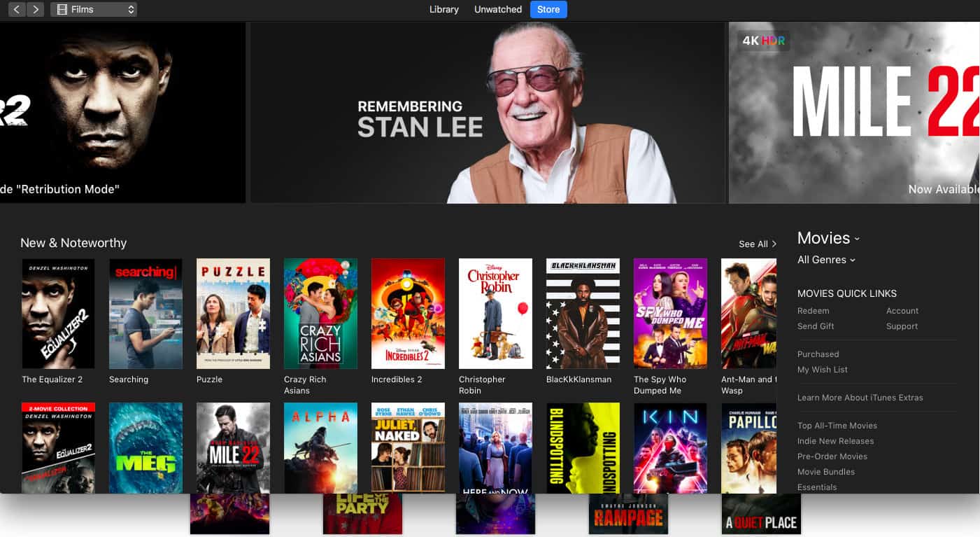Open the Incredibles 2 poster
This screenshot has height=537, width=980.
408,314
